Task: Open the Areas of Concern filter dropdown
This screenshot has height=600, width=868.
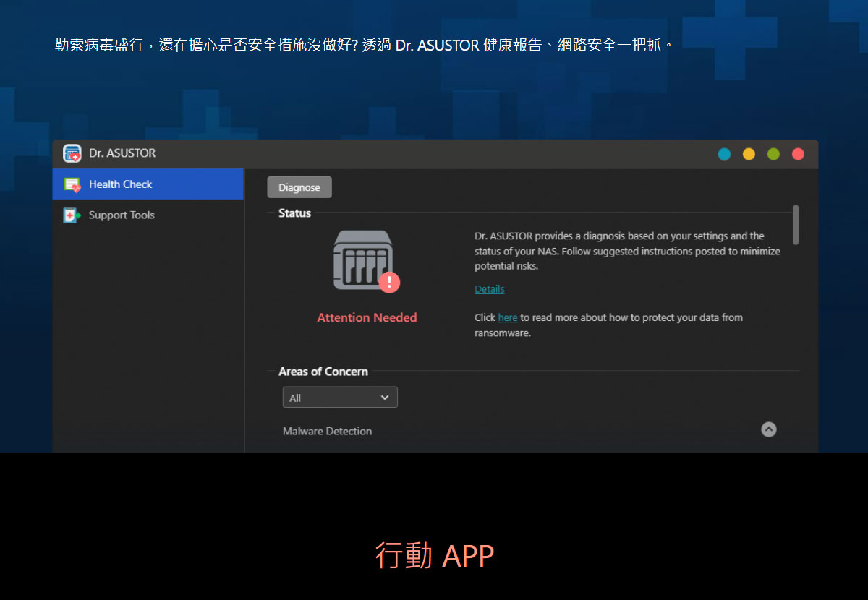Action: (x=340, y=397)
